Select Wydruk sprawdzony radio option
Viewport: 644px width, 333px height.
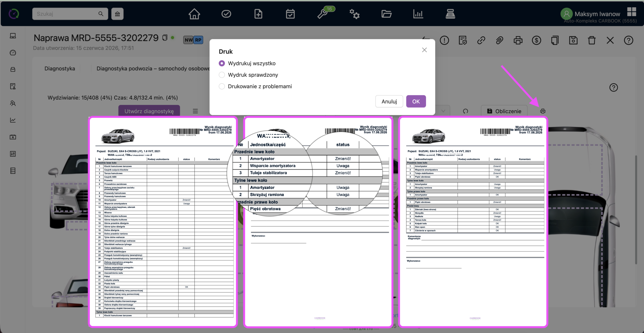coord(222,75)
